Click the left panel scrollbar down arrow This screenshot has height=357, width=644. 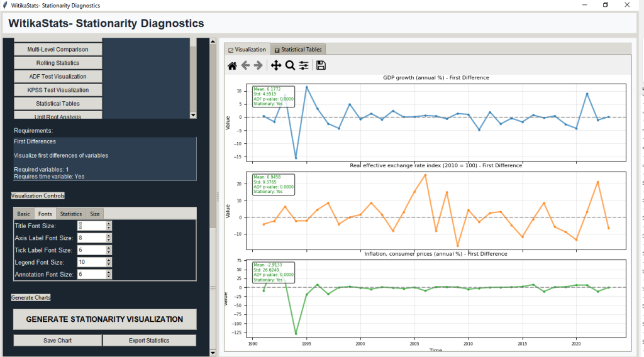[x=213, y=353]
